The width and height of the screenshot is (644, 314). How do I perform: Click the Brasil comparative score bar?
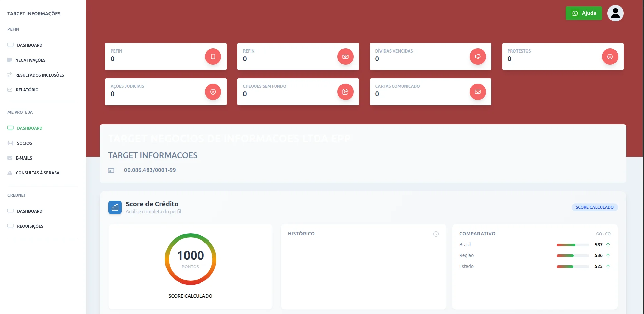tap(572, 245)
